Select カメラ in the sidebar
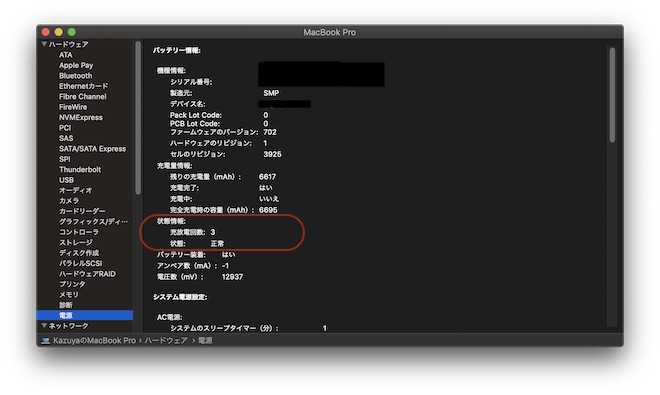 coord(69,201)
